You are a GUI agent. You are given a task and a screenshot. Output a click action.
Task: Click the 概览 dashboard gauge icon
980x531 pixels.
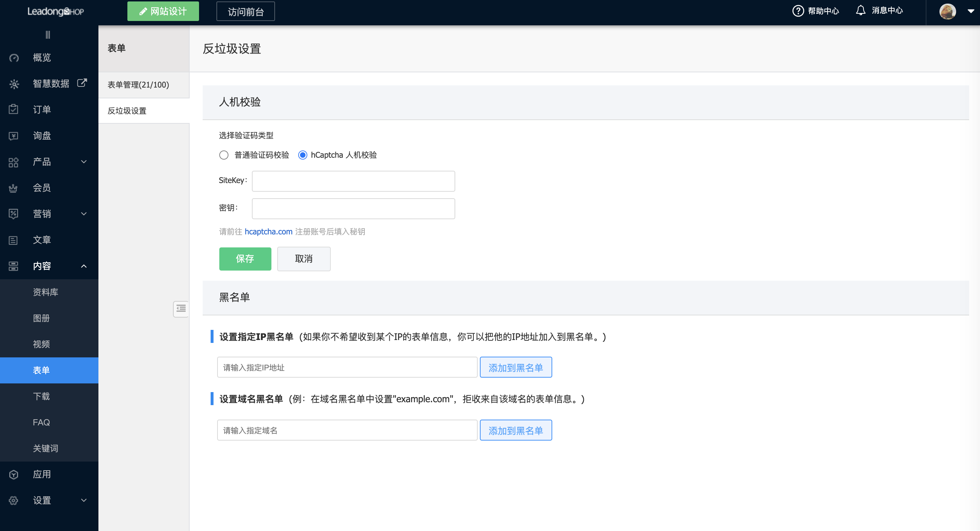click(x=14, y=58)
